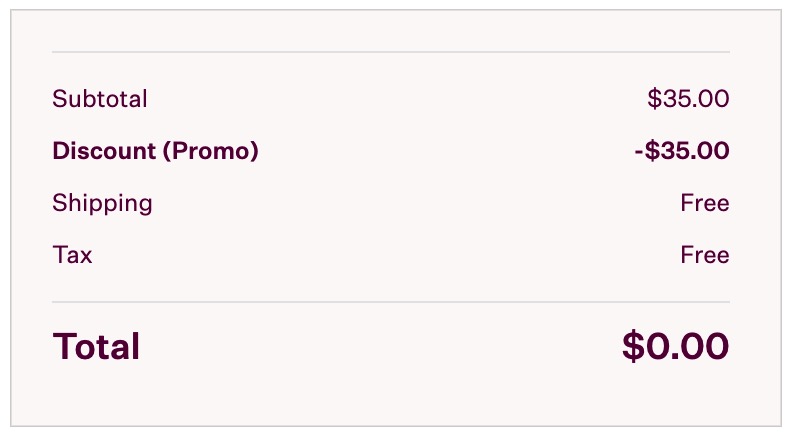Viewport: 792px width, 440px height.
Task: Click empty space between Subtotal and $35.00
Action: (x=400, y=99)
